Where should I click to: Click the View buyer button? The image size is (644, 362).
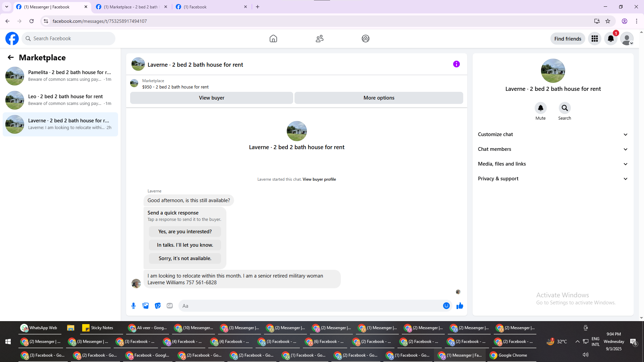[x=212, y=98]
